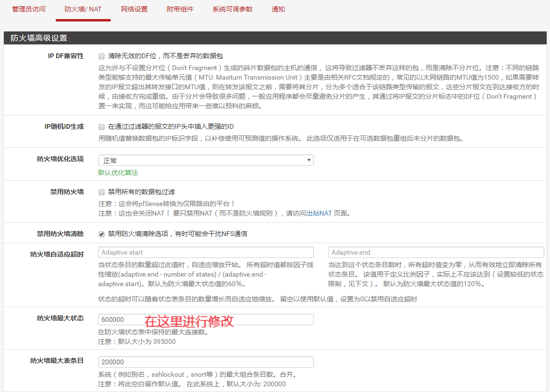Click the 防火墙高级设置 panel header
550x392 pixels.
point(39,38)
